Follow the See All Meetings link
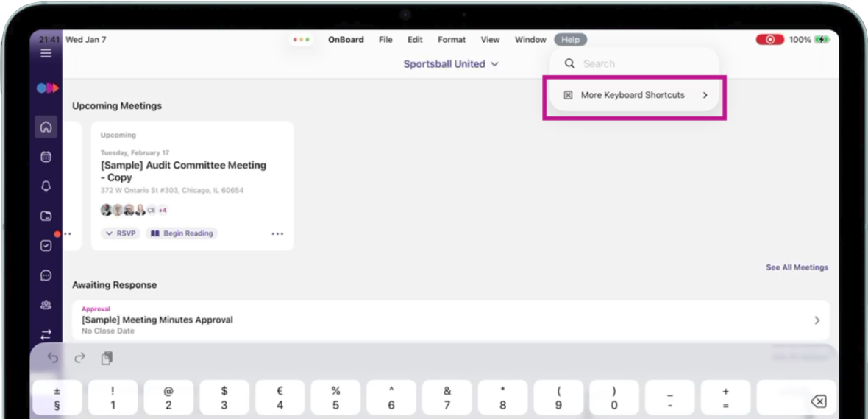This screenshot has width=868, height=419. click(x=797, y=267)
